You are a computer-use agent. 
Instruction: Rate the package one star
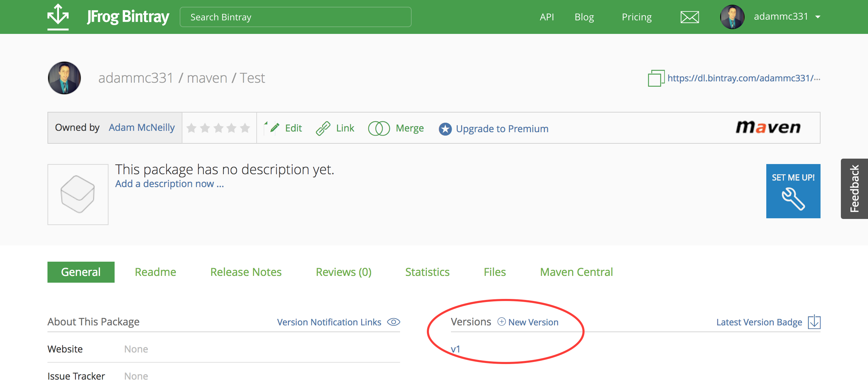point(192,128)
